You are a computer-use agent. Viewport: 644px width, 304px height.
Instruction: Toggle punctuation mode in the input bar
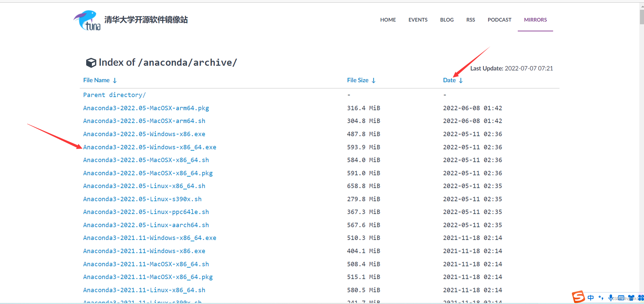tap(601, 298)
